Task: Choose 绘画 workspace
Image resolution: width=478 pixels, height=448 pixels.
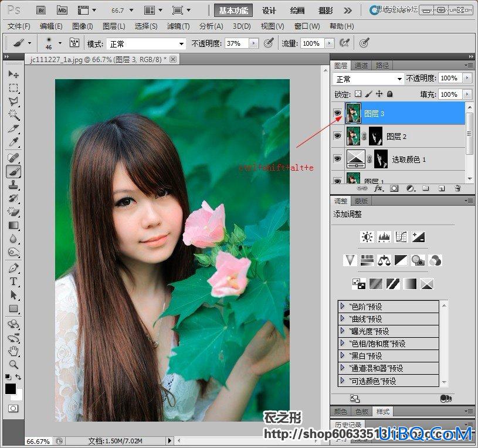Action: (297, 11)
